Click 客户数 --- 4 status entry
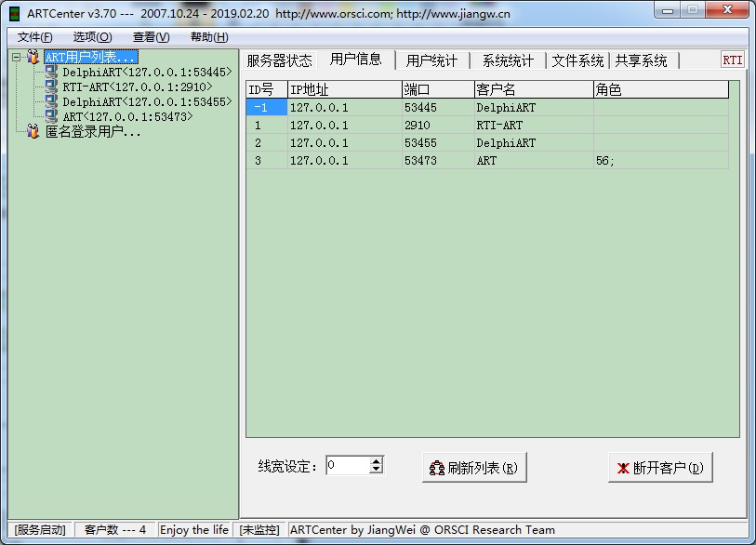Image resolution: width=756 pixels, height=545 pixels. click(114, 530)
